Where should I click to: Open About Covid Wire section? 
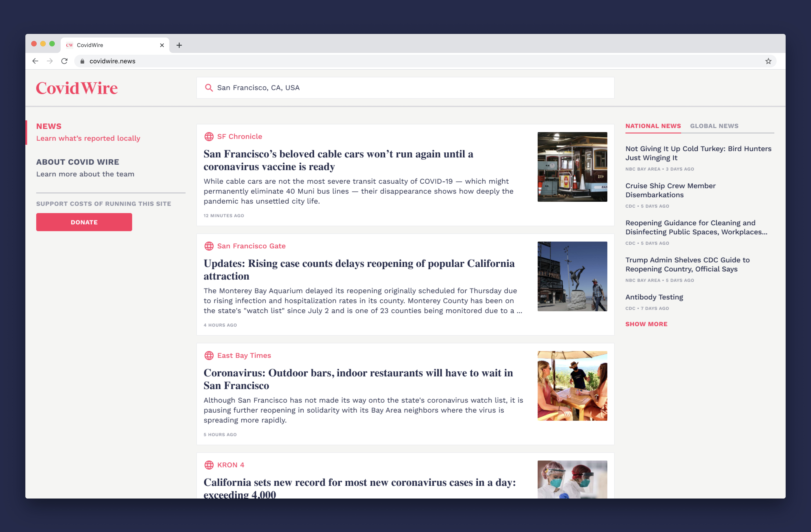click(78, 162)
